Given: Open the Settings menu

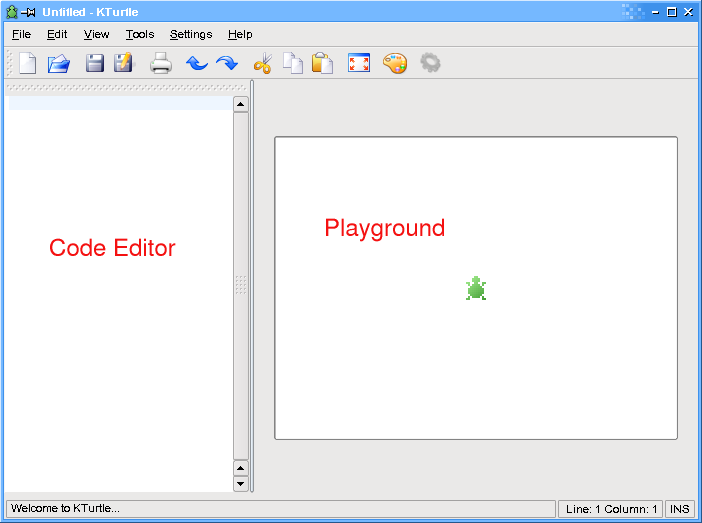Looking at the screenshot, I should click(x=191, y=34).
